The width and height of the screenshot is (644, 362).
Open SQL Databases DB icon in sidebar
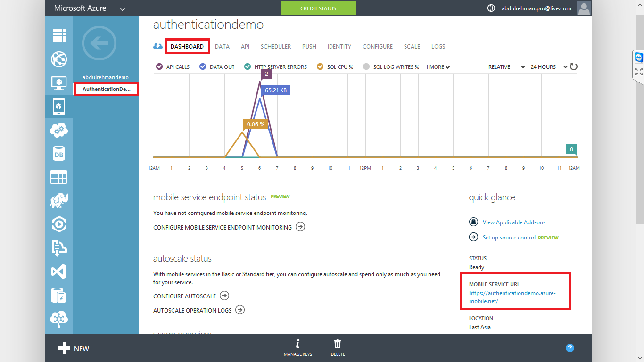[59, 154]
